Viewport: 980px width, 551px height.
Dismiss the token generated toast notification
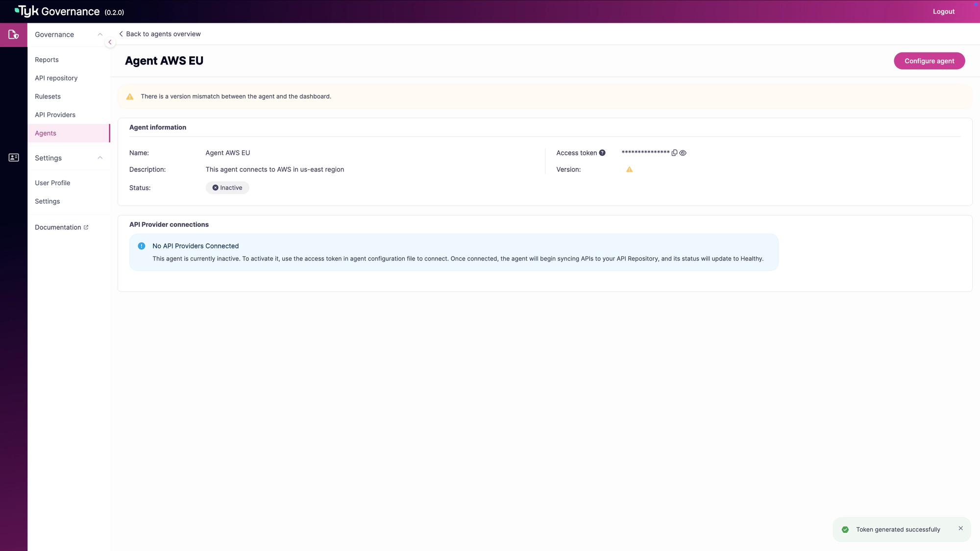pos(960,528)
